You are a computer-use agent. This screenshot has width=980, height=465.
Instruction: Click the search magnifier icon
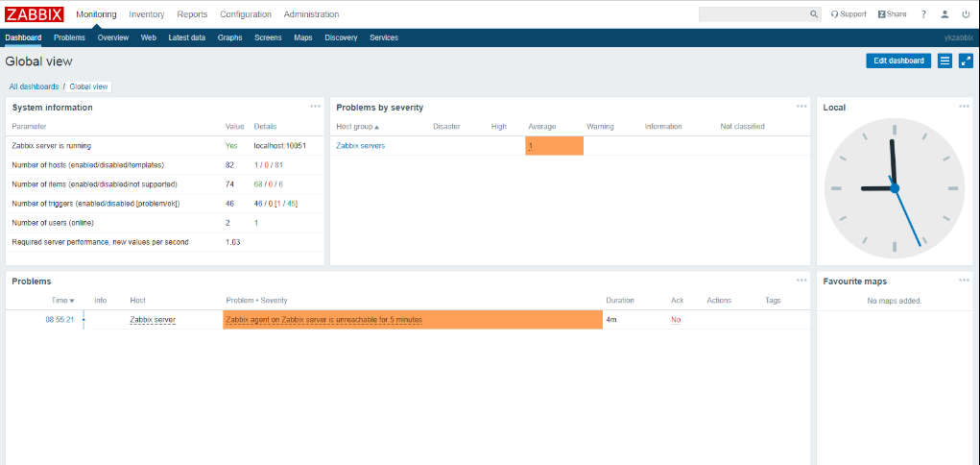(813, 14)
